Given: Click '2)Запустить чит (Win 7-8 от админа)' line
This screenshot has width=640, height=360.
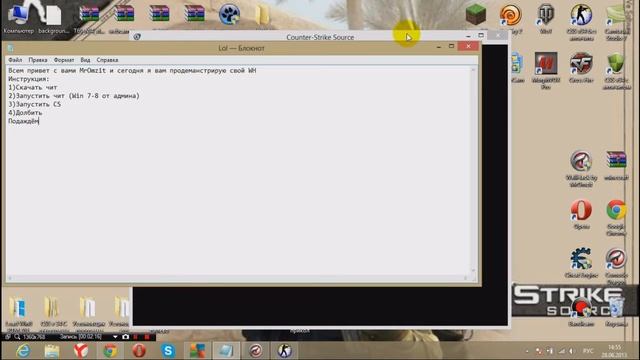Looking at the screenshot, I should (73, 96).
